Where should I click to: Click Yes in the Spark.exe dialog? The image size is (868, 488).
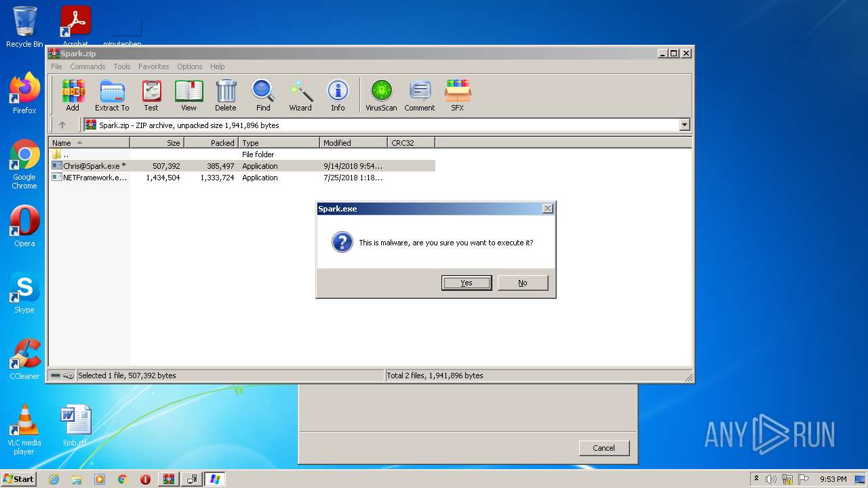coord(467,283)
